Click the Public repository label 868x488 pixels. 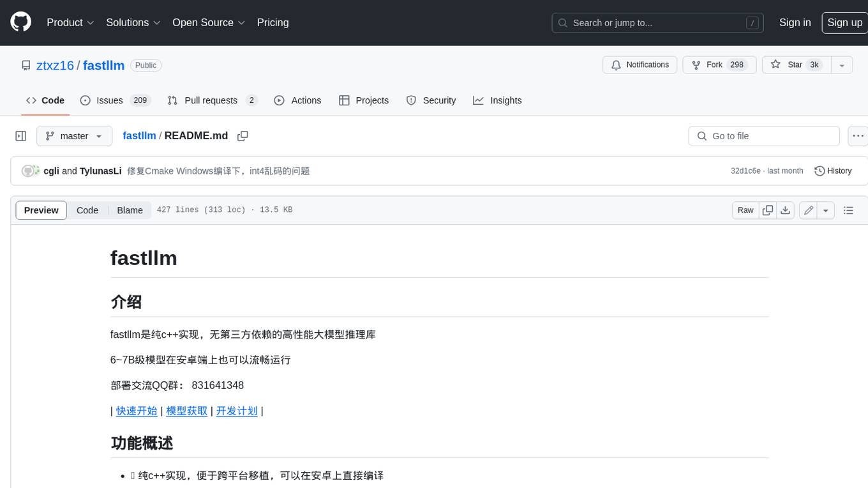pyautogui.click(x=146, y=65)
